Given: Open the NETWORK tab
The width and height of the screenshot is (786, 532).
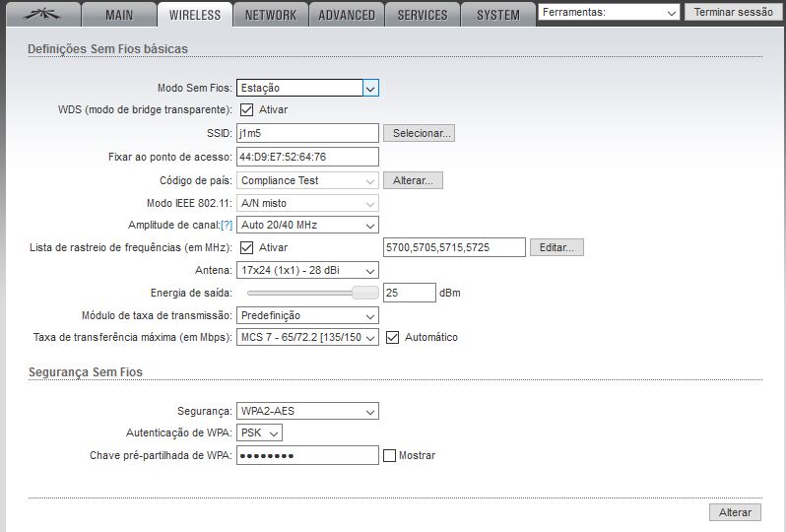Looking at the screenshot, I should pos(271,15).
